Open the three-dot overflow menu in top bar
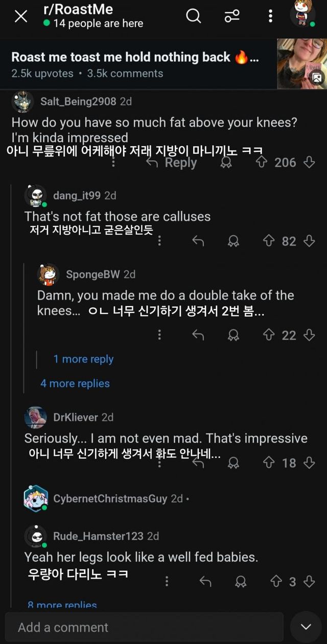The width and height of the screenshot is (327, 644). pos(270,16)
